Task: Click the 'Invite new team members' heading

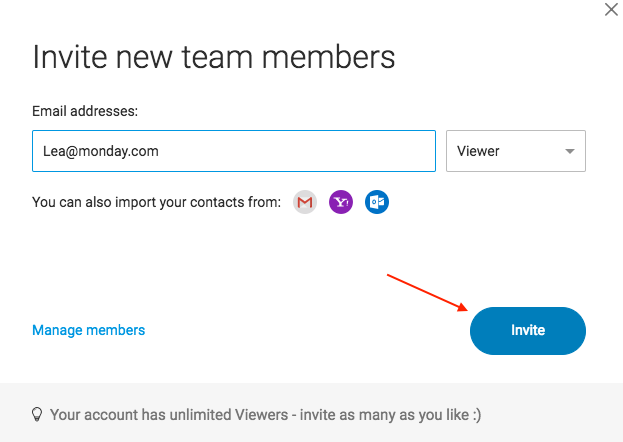Action: (214, 57)
